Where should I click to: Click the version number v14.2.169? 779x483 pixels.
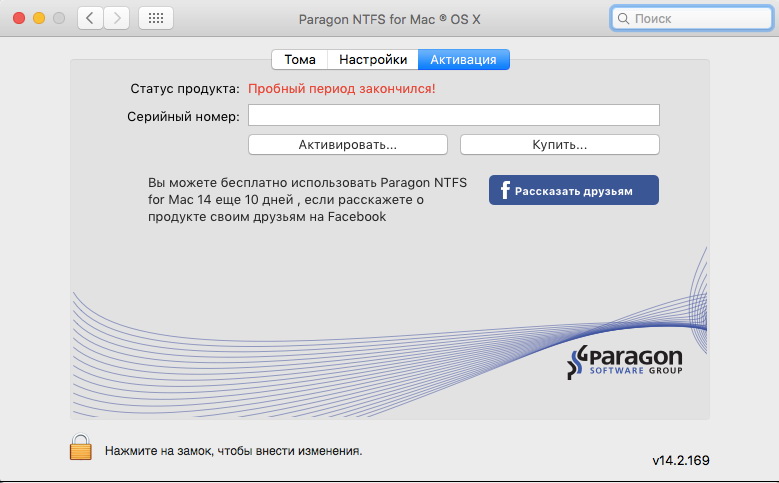pos(681,461)
